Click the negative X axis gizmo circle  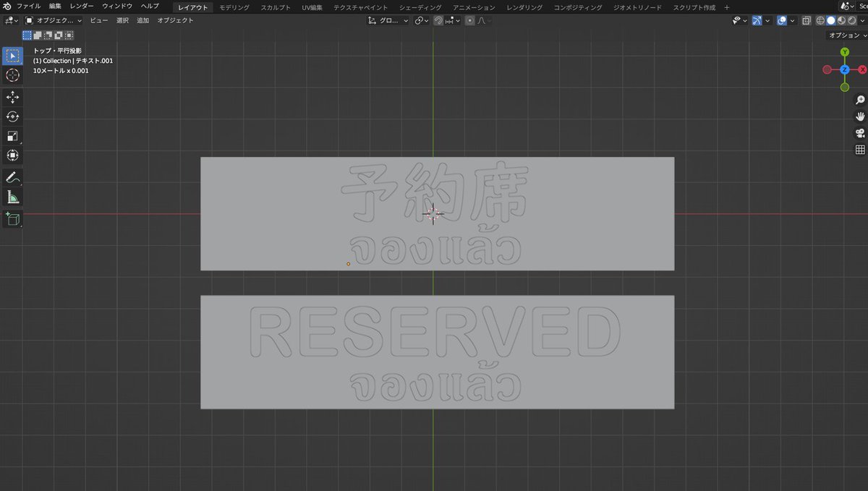827,69
